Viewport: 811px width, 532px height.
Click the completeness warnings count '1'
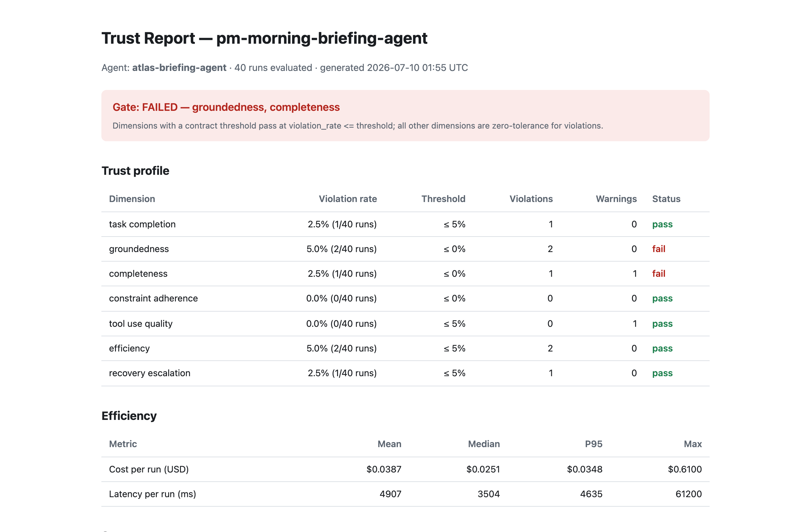point(635,274)
